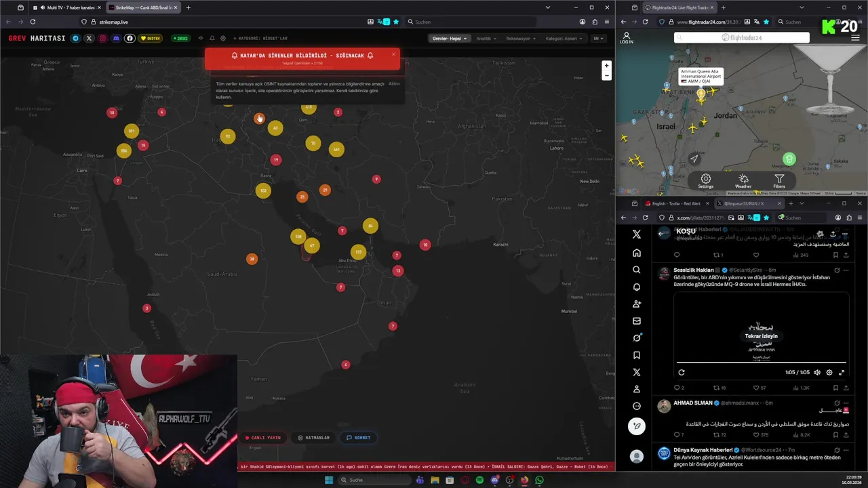
Task: Open the KATMANLAR layers button
Action: coord(314,438)
